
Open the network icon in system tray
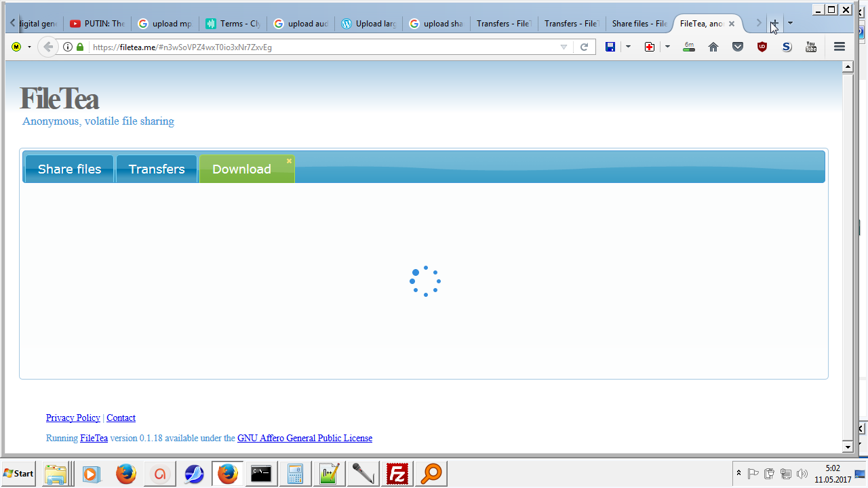click(786, 474)
